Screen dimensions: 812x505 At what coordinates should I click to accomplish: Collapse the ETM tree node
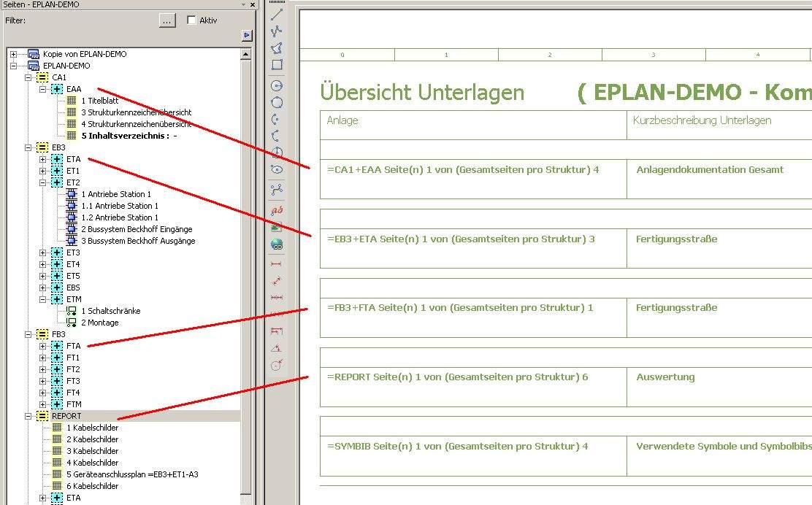(x=43, y=299)
